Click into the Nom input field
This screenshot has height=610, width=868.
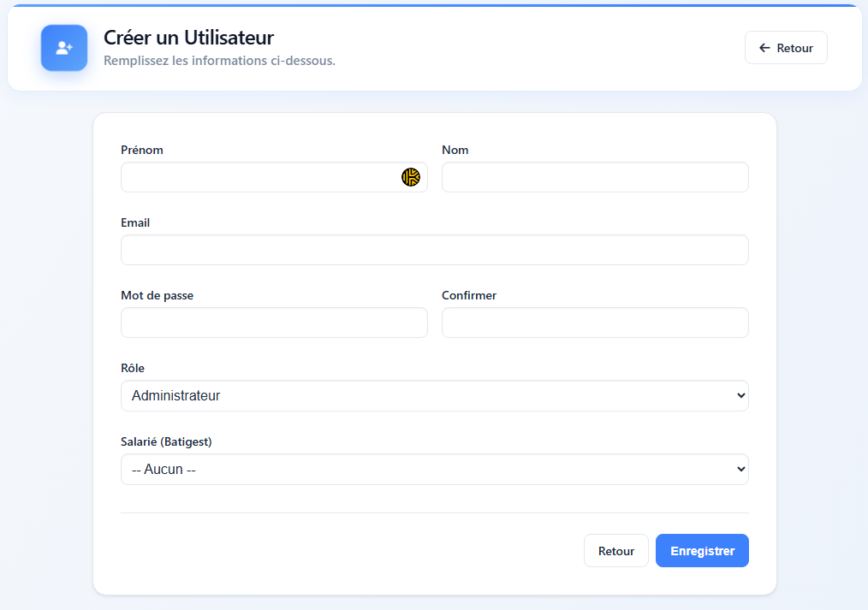tap(595, 177)
